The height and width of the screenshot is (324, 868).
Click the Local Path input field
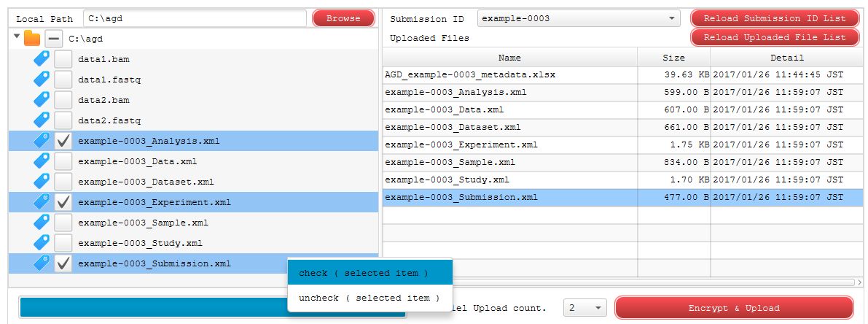(x=195, y=18)
